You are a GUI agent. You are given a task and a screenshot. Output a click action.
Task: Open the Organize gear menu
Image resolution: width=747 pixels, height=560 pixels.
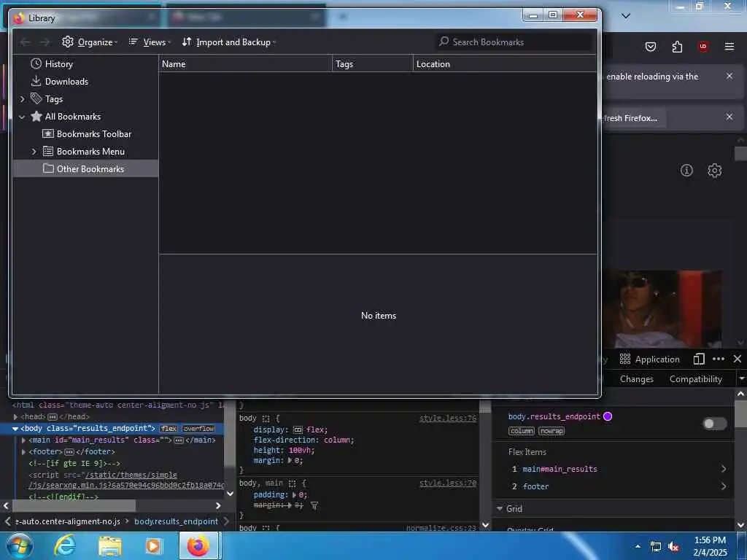click(90, 42)
